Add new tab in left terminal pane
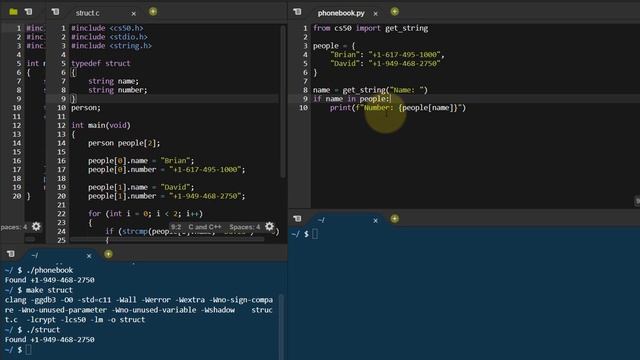Image resolution: width=640 pixels, height=360 pixels. click(x=108, y=254)
